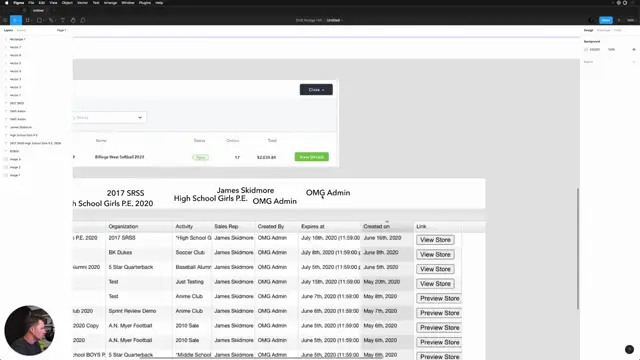Select the James Skidmore text layer
The height and width of the screenshot is (360, 640).
click(20, 127)
